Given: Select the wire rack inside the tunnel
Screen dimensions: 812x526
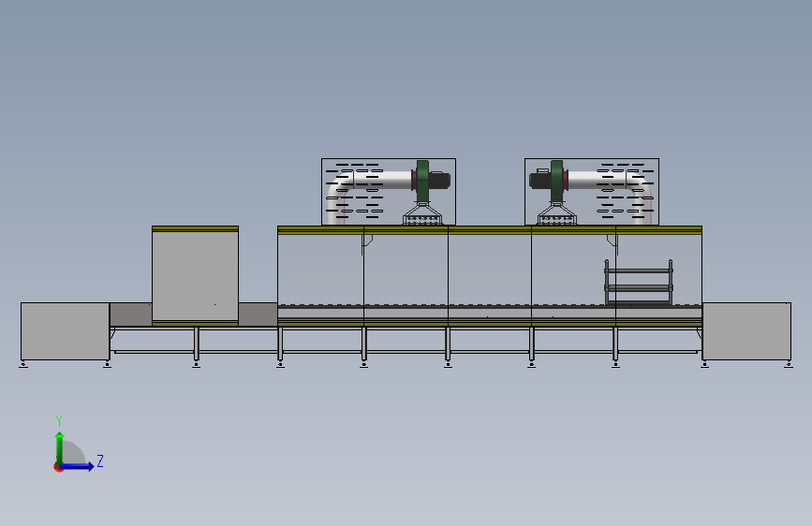Looking at the screenshot, I should (x=639, y=283).
